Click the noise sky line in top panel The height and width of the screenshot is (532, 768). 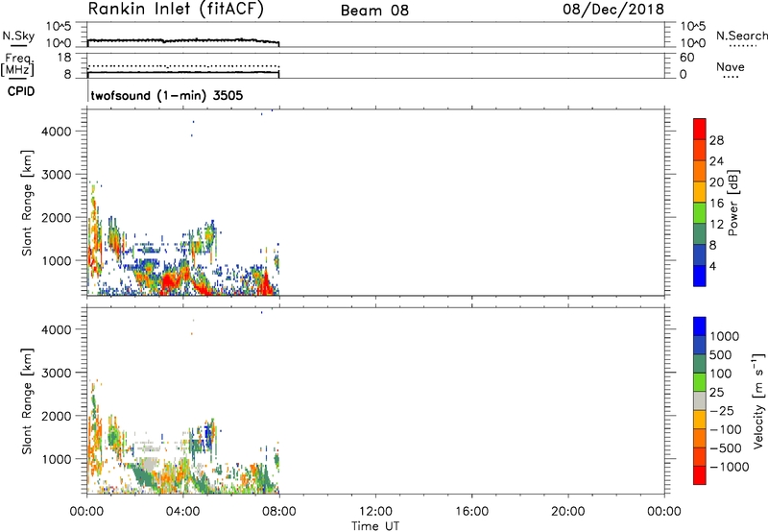point(182,40)
